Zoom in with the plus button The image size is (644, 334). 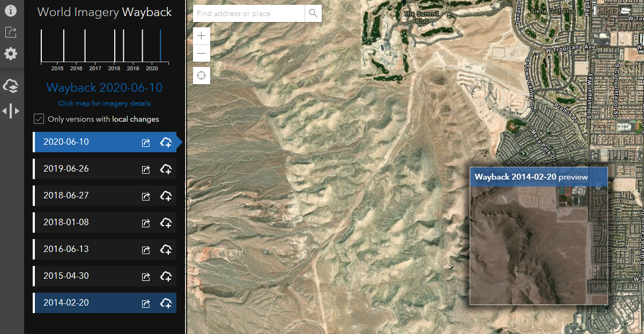pyautogui.click(x=201, y=36)
